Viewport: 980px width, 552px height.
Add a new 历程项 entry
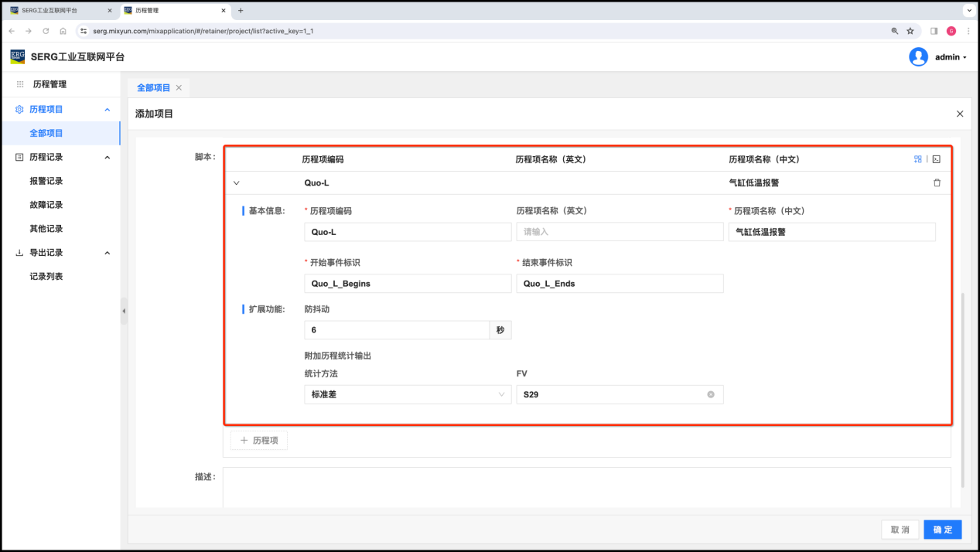tap(259, 440)
